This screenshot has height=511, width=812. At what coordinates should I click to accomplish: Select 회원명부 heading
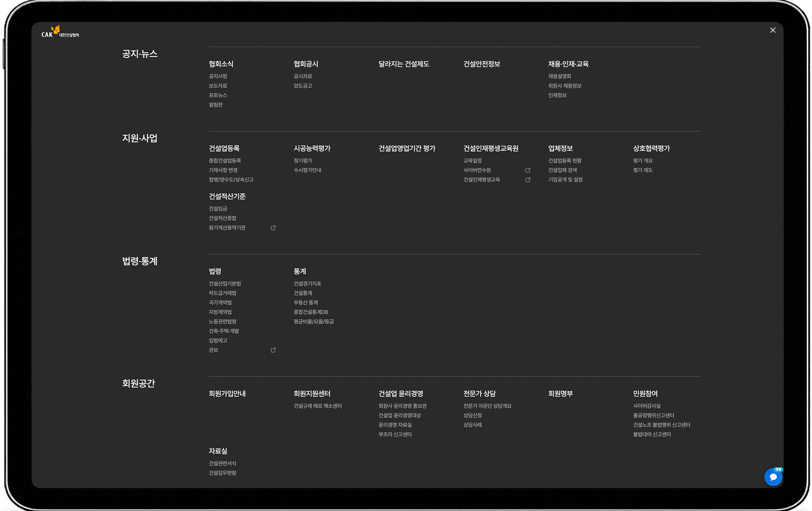561,394
